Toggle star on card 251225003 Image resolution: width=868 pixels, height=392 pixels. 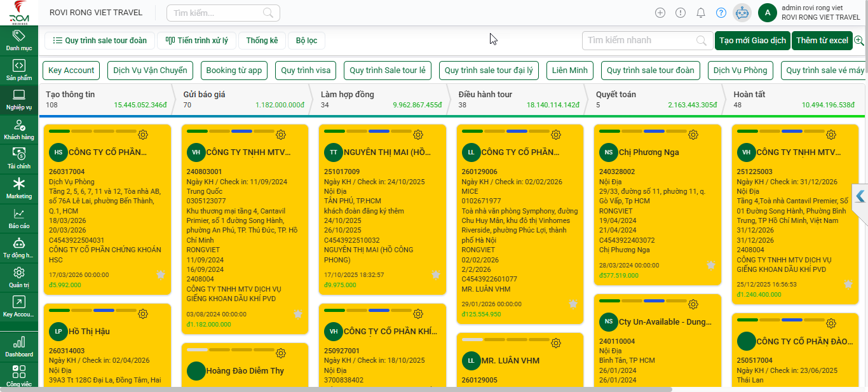click(x=848, y=284)
